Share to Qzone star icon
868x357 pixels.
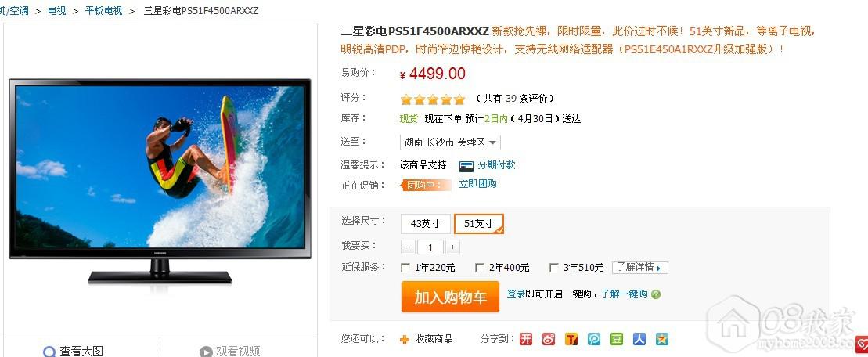pyautogui.click(x=662, y=339)
